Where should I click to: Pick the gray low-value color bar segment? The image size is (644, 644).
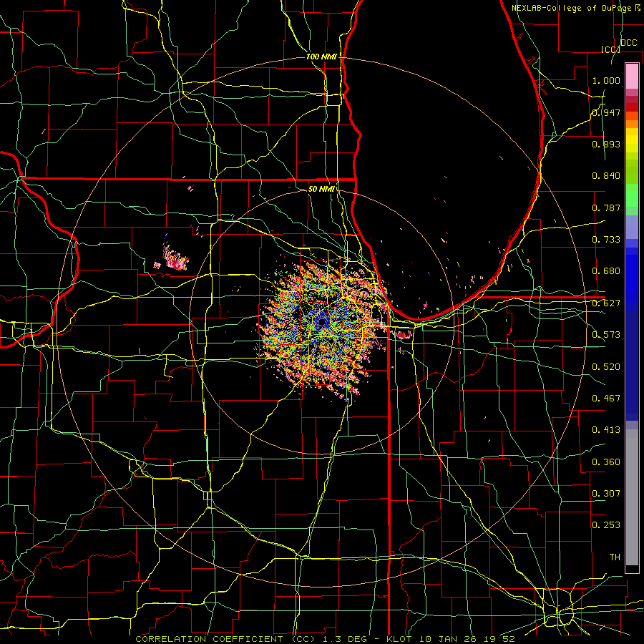(632, 497)
